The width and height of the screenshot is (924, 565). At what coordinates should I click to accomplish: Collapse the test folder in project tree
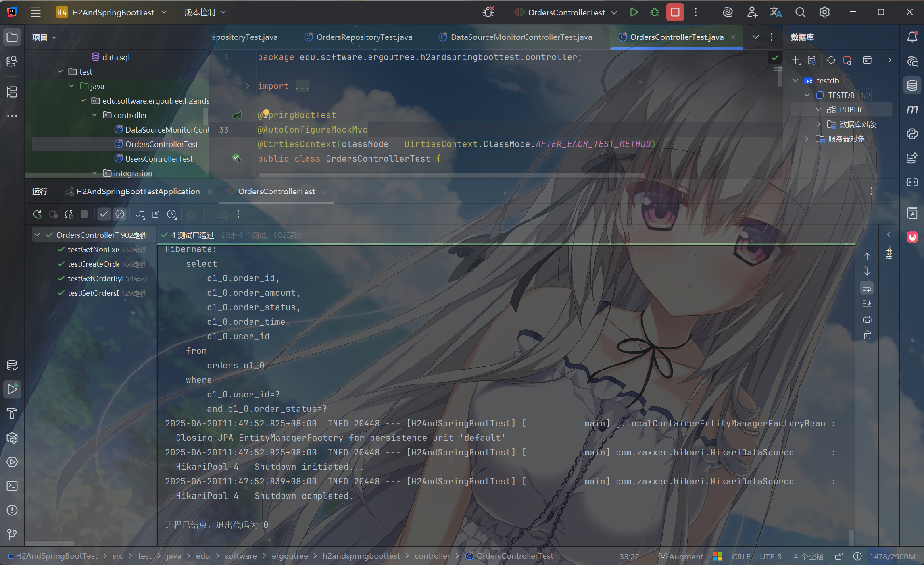[60, 71]
